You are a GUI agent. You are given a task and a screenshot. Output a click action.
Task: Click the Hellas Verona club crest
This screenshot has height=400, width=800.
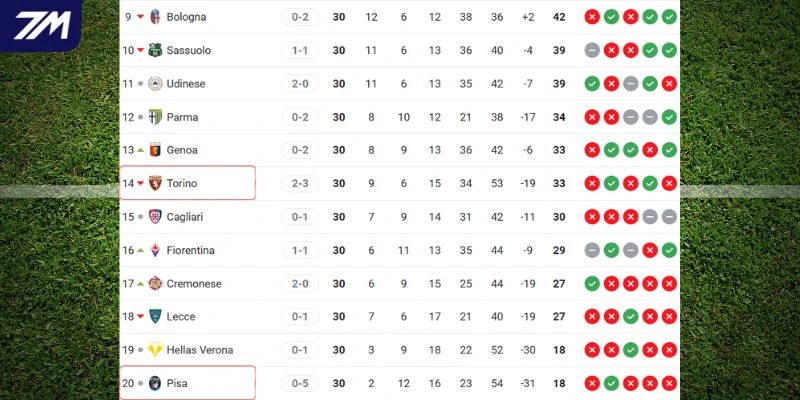click(x=155, y=350)
